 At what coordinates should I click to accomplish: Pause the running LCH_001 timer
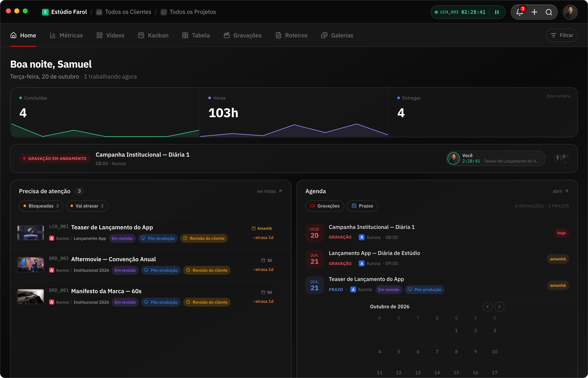coord(497,12)
